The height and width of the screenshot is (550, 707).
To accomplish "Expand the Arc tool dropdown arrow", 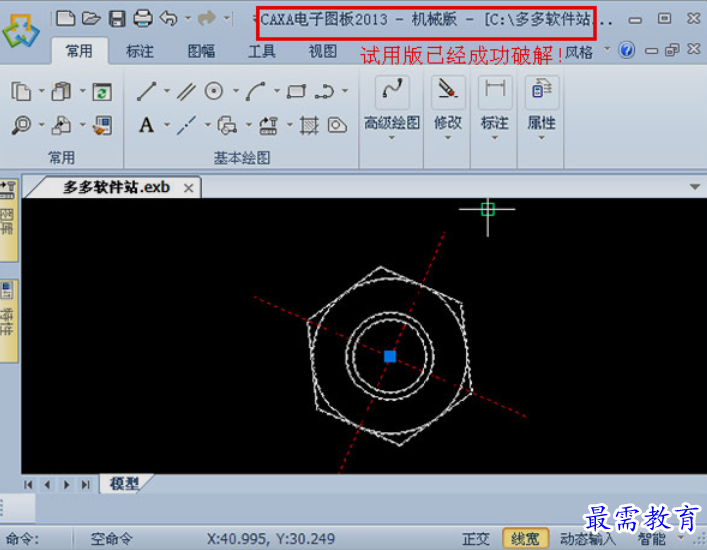I will [276, 91].
